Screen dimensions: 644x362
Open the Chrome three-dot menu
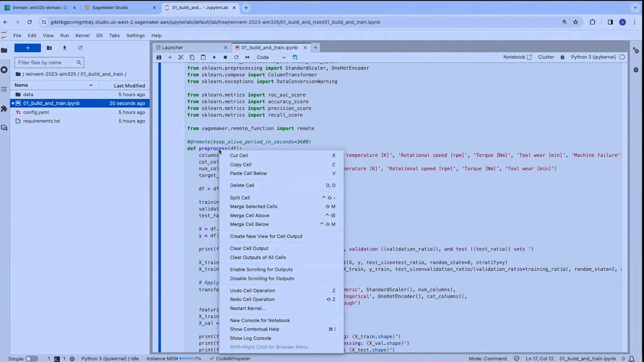tap(635, 22)
